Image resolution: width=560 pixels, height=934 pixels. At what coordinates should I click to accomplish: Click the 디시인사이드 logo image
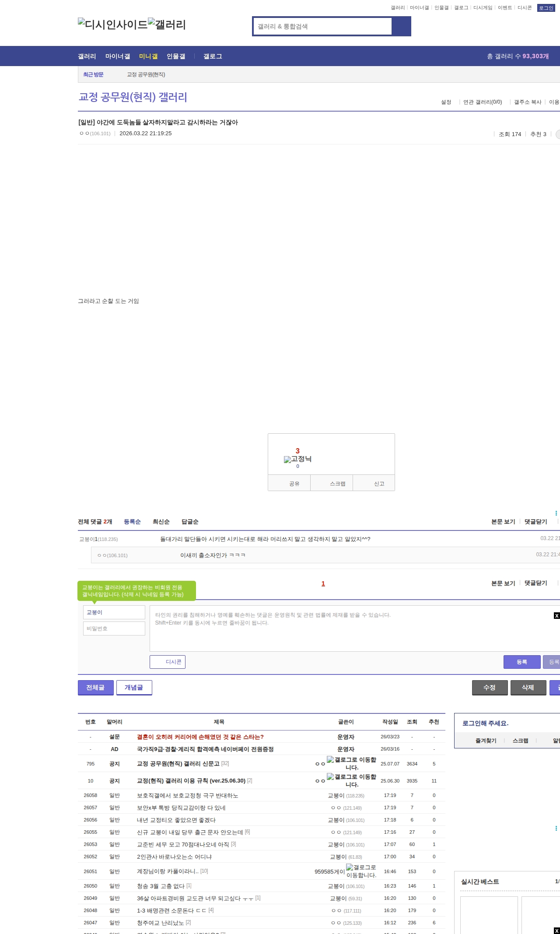coord(112,25)
